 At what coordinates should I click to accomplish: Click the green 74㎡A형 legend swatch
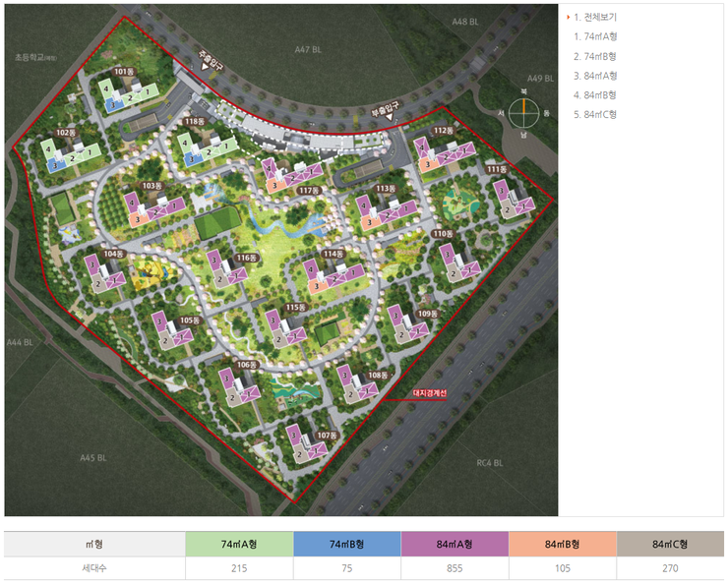pyautogui.click(x=239, y=545)
